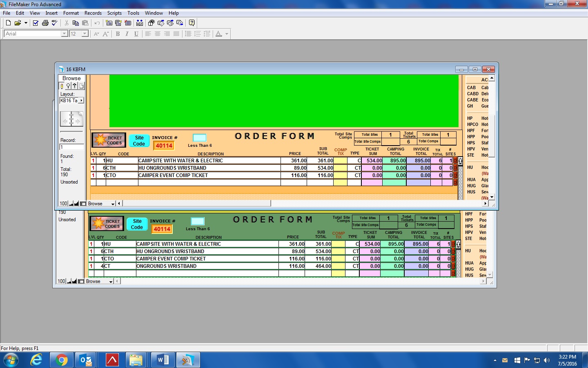This screenshot has width=588, height=368.
Task: Align text left
Action: [148, 34]
